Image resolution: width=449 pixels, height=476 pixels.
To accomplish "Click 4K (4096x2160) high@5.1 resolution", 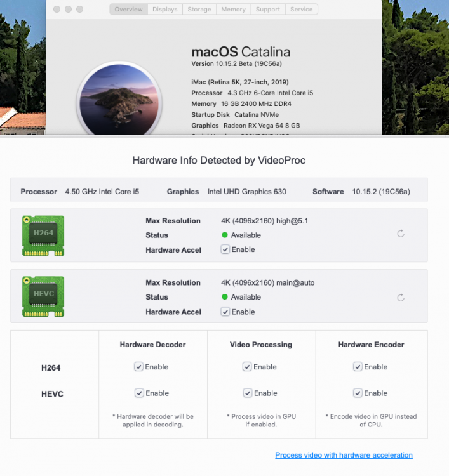I will pos(265,221).
